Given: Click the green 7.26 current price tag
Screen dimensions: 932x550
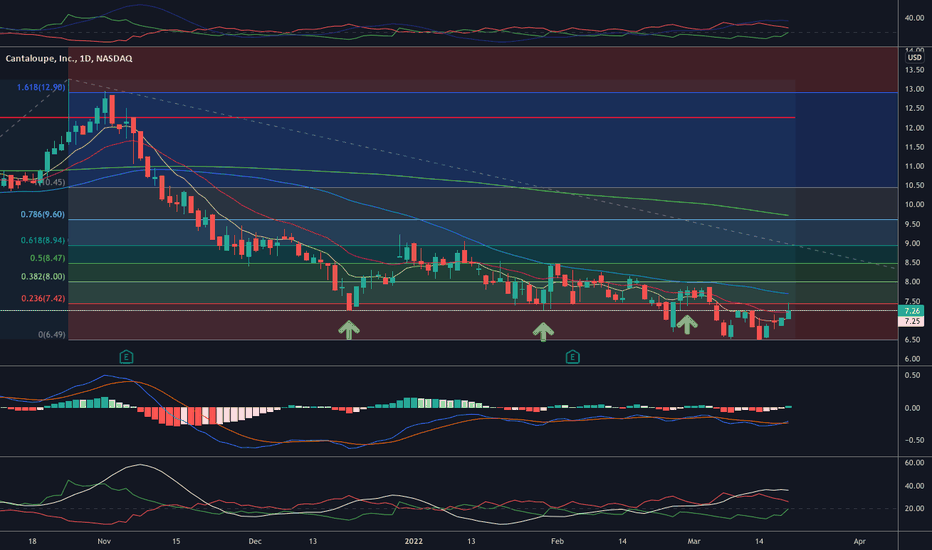Looking at the screenshot, I should pos(912,311).
